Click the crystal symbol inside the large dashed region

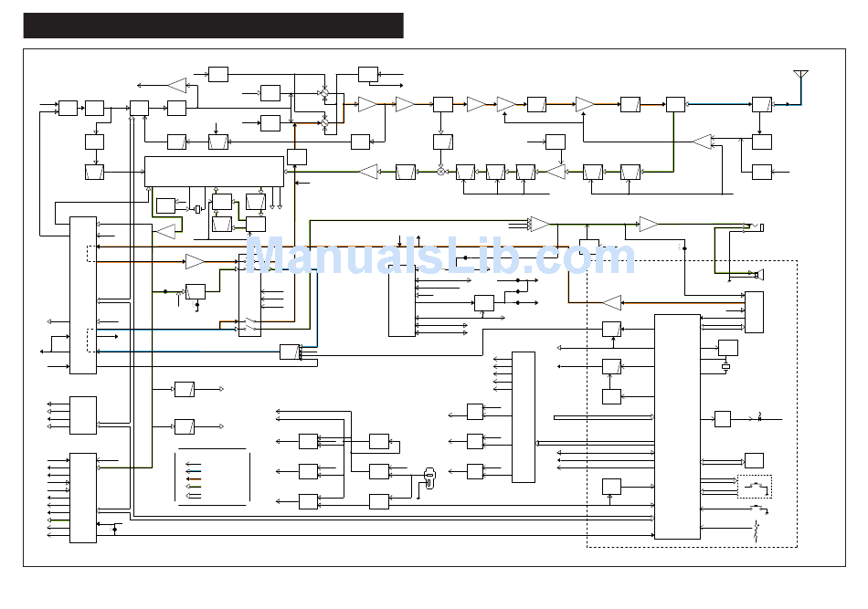pyautogui.click(x=726, y=366)
